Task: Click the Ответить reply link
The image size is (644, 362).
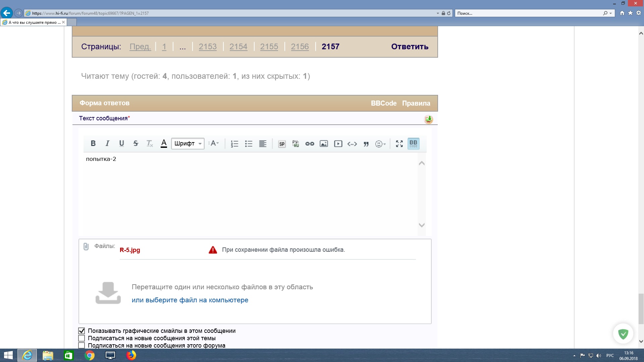Action: point(410,47)
